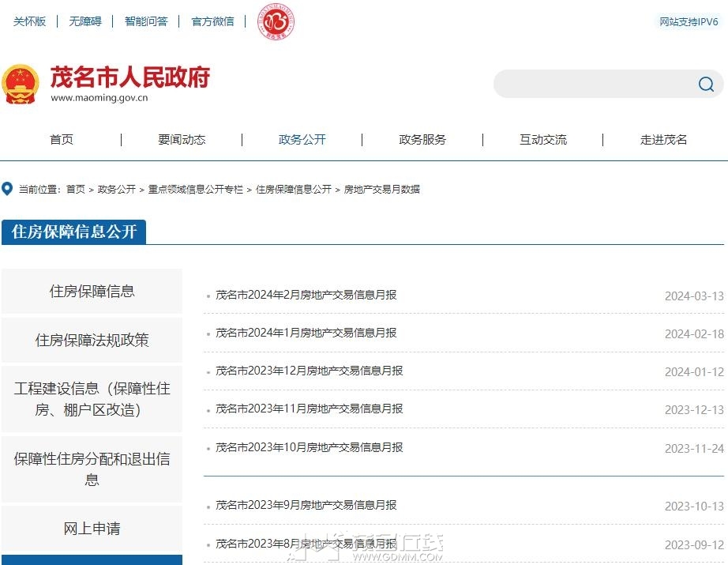
Task: Open 茂名市2023年9月房地产交易信息月报
Action: point(306,505)
